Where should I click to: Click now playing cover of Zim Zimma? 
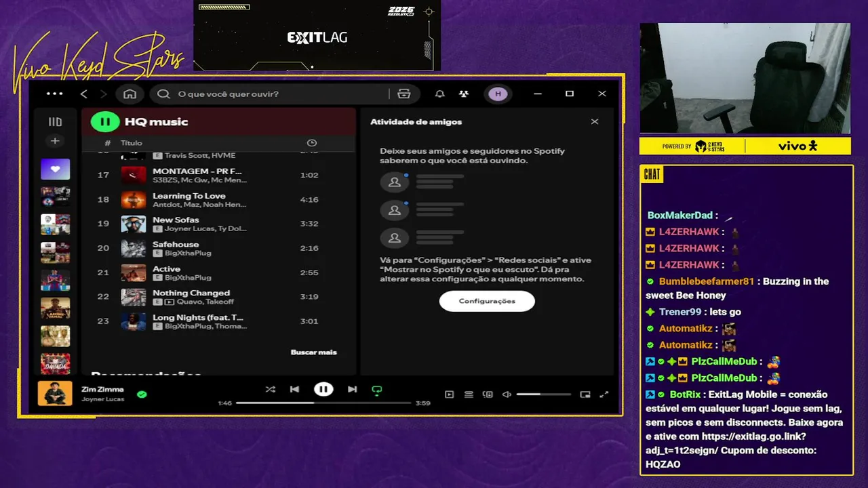(55, 393)
